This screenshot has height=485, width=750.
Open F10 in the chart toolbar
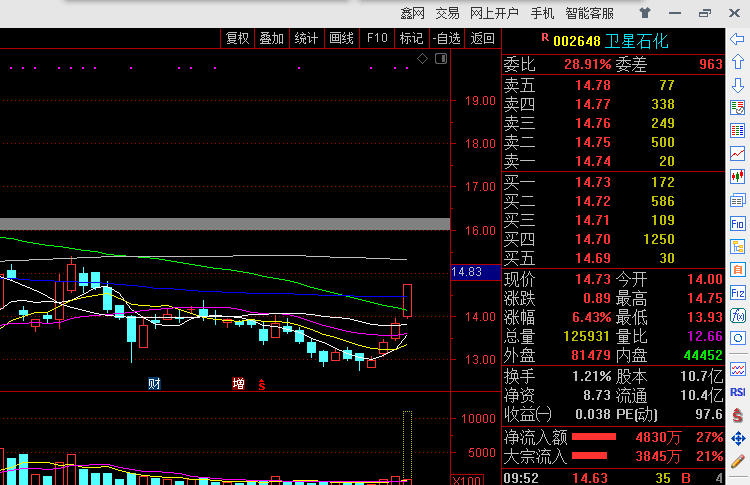pyautogui.click(x=377, y=38)
